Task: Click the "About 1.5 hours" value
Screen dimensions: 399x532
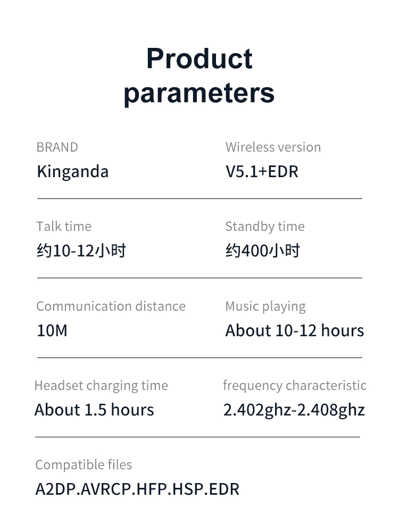Action: point(94,410)
